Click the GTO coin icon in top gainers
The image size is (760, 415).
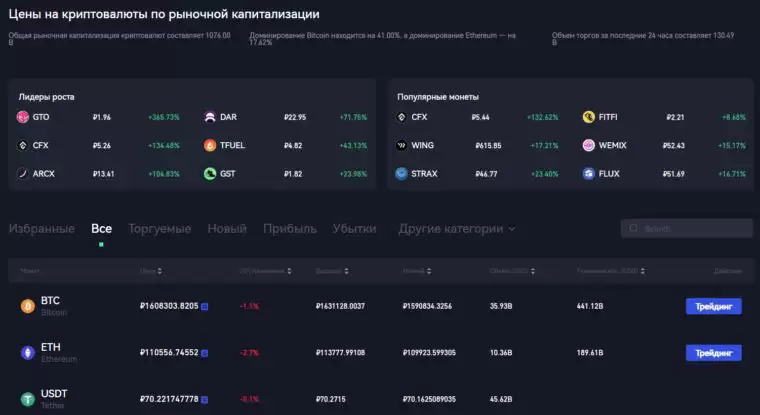coord(23,117)
